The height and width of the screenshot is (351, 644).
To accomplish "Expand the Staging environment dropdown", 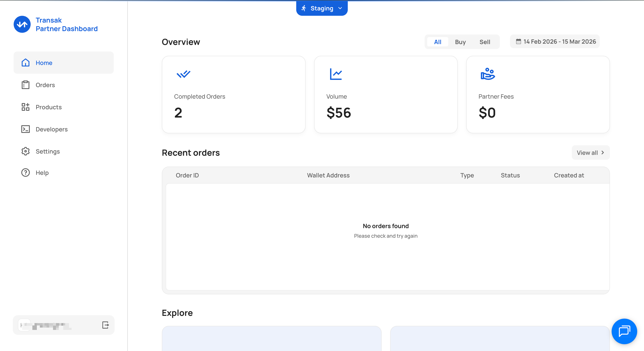I will pyautogui.click(x=322, y=9).
